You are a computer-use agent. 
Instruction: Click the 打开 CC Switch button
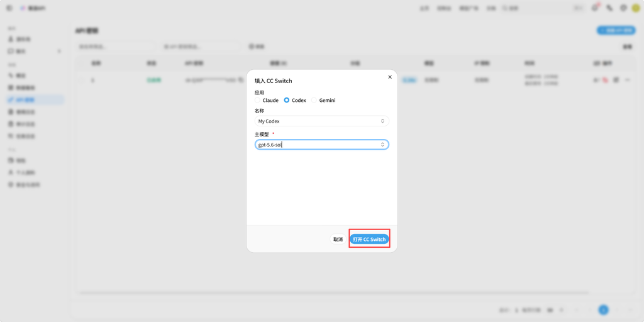pyautogui.click(x=369, y=240)
